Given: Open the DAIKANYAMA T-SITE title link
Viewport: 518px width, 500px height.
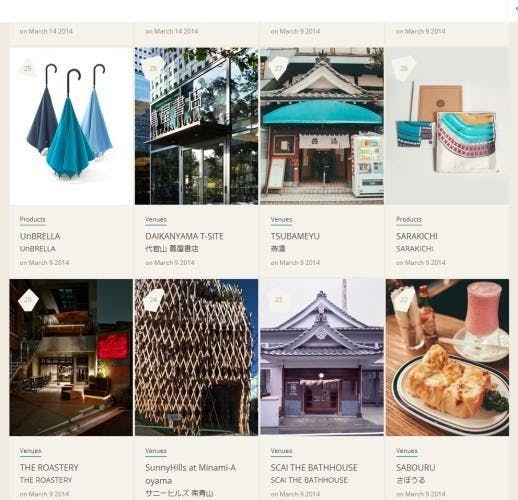Looking at the screenshot, I should click(184, 236).
